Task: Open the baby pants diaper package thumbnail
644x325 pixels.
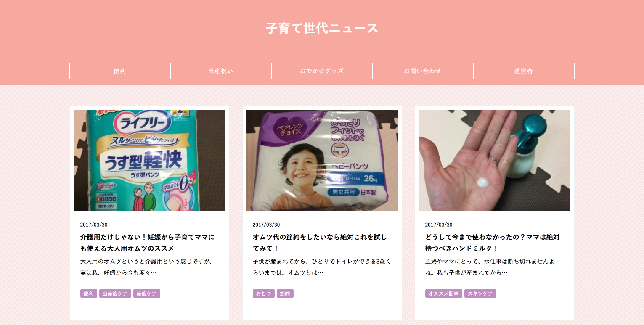Action: coord(322,161)
